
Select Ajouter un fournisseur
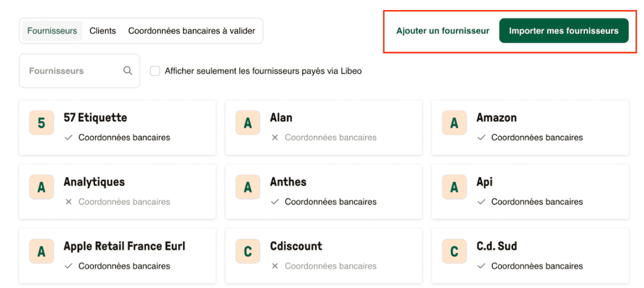click(442, 31)
